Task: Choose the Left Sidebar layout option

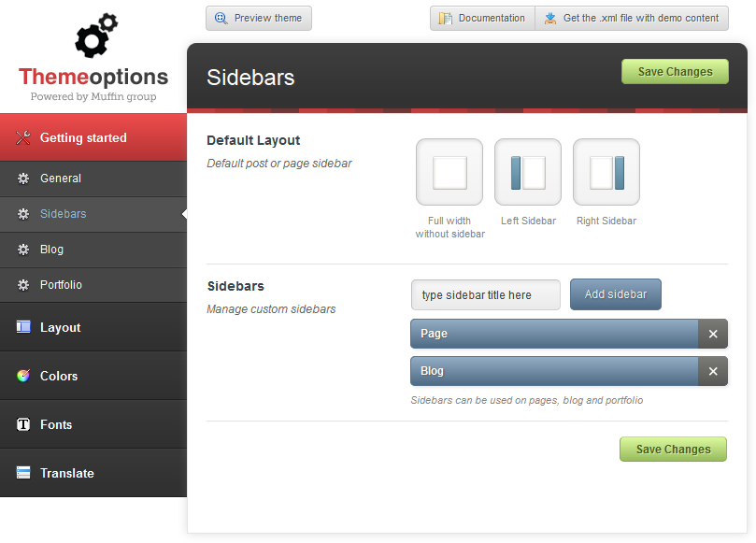Action: coord(528,173)
